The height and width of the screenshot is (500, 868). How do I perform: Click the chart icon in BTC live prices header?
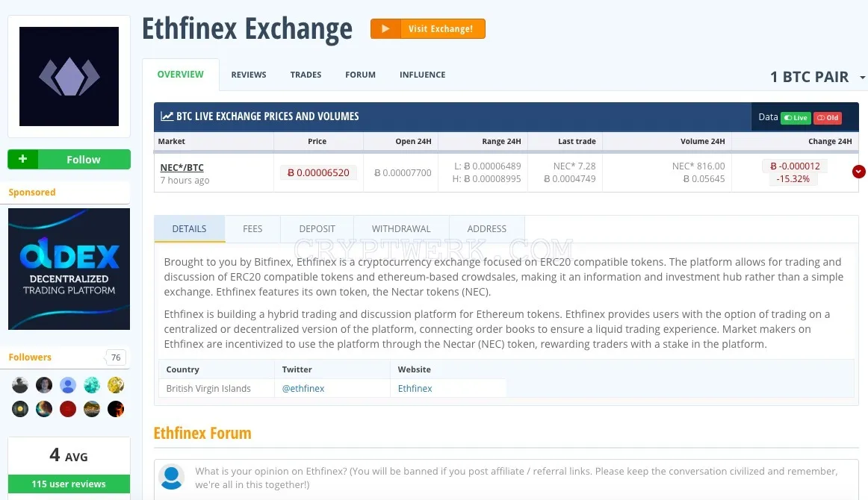(167, 116)
